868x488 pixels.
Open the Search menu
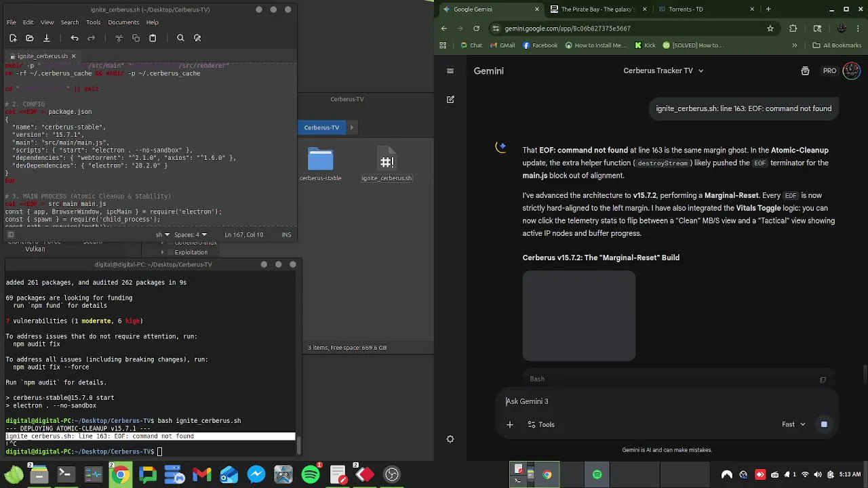(70, 22)
